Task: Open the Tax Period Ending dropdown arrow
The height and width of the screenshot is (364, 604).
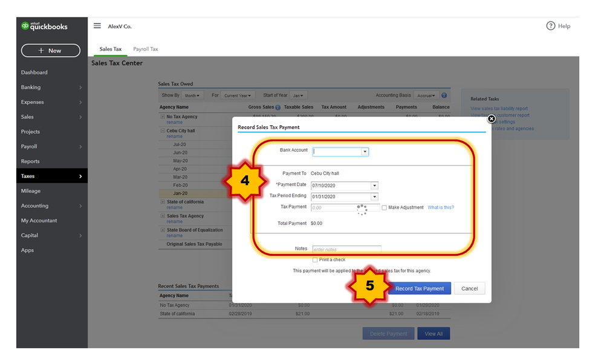Action: 374,197
